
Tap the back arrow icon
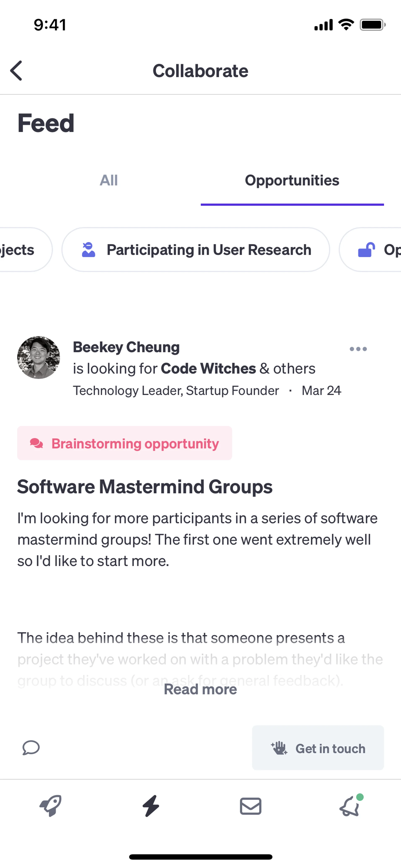pos(16,71)
